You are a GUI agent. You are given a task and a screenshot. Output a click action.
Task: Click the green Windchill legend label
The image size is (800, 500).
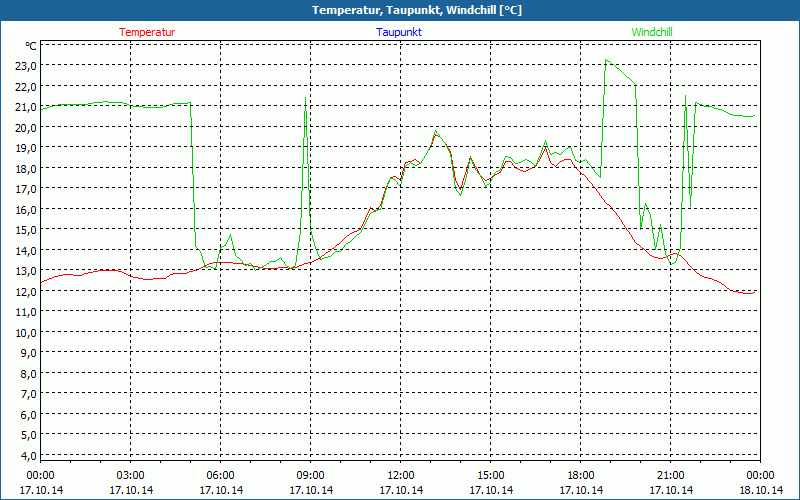(652, 32)
